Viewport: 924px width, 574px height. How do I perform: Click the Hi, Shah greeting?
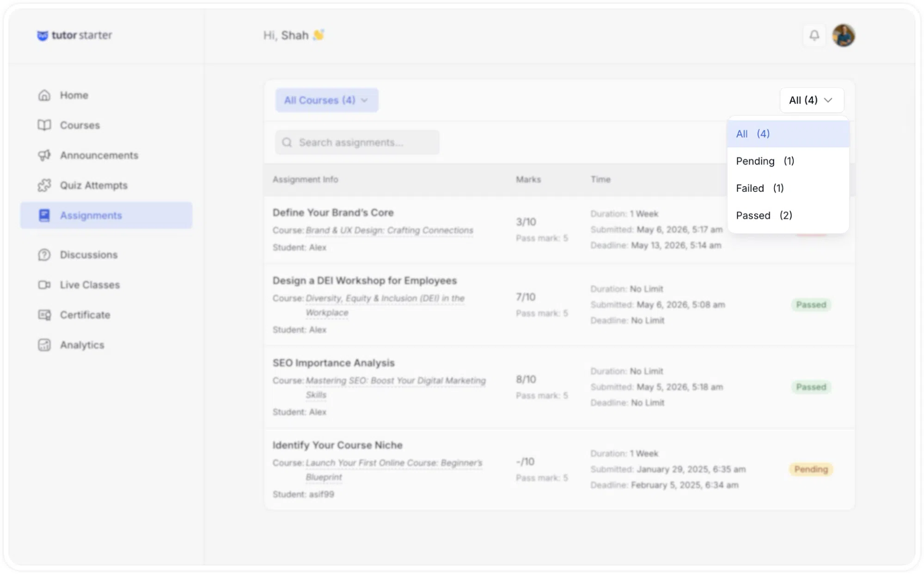click(294, 35)
